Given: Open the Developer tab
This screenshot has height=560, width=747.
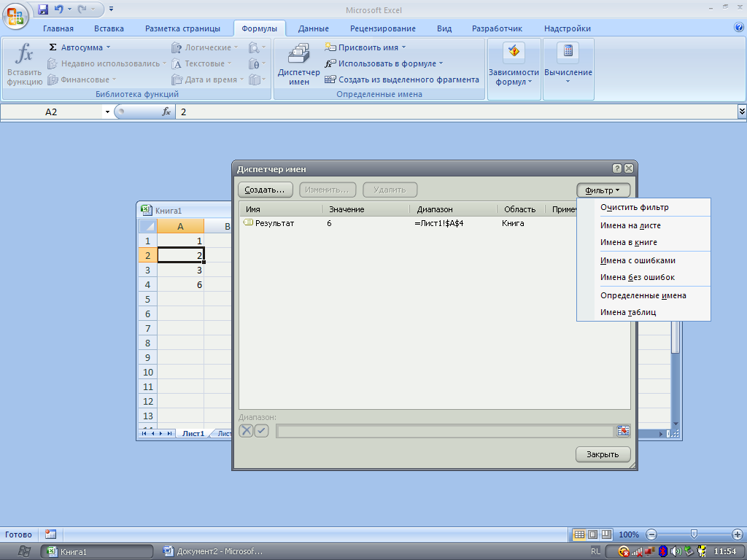Looking at the screenshot, I should point(497,28).
